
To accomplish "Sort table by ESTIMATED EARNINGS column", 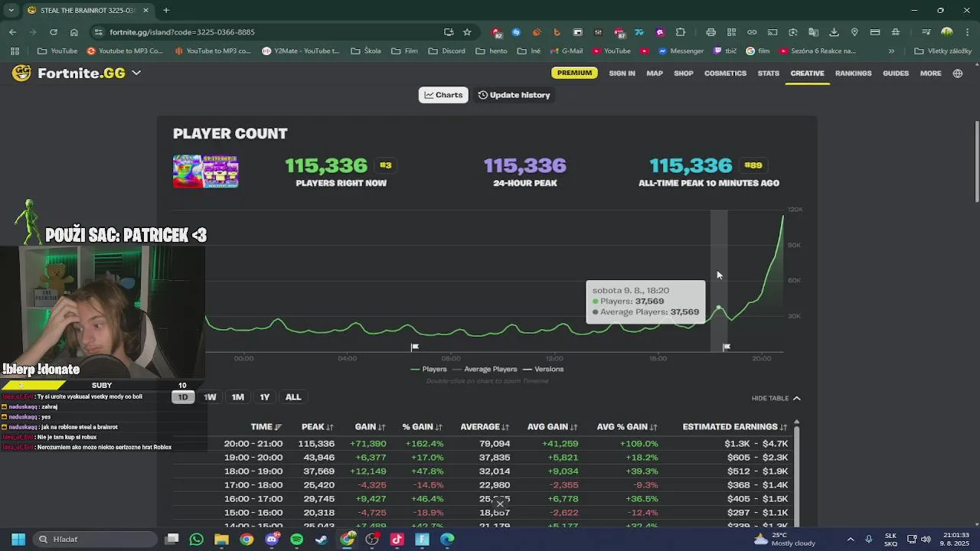I will point(735,426).
